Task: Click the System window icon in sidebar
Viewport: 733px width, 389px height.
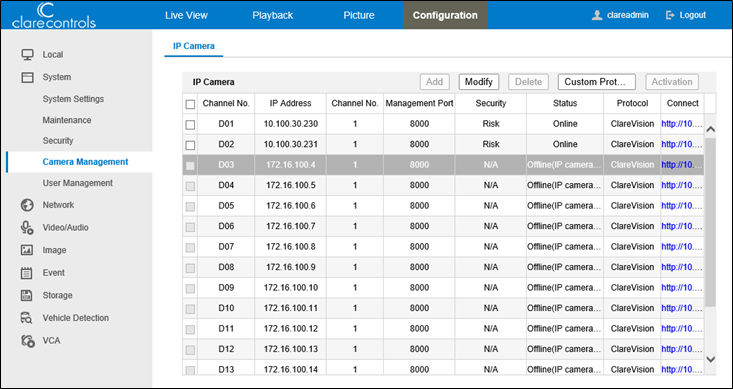Action: 28,77
